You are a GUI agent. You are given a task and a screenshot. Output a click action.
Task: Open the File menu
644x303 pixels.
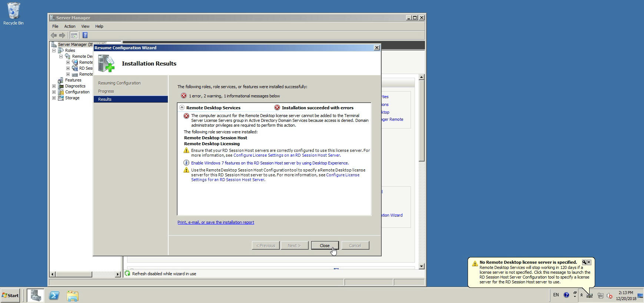click(x=55, y=26)
